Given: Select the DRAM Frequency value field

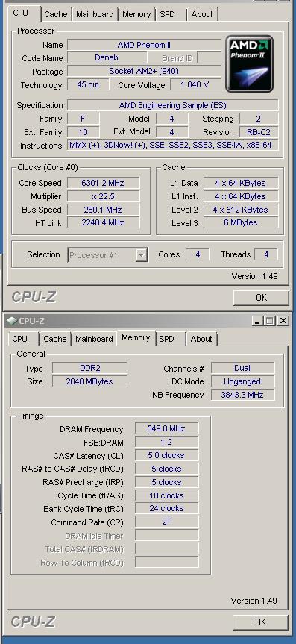Looking at the screenshot, I should pos(167,429).
